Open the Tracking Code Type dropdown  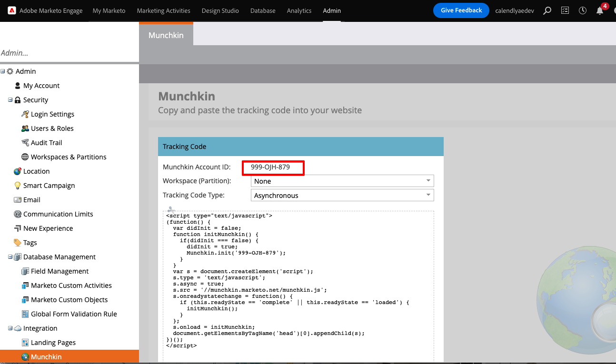click(x=342, y=196)
